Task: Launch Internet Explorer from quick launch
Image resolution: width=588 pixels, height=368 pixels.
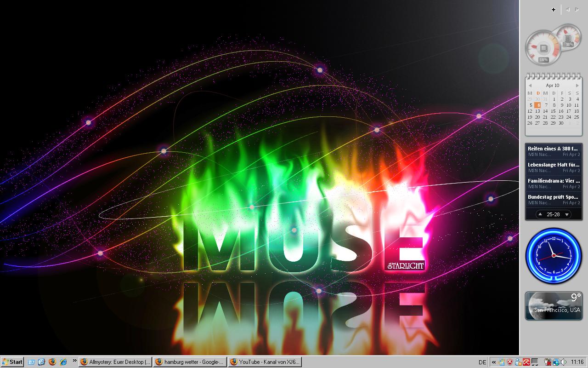Action: point(63,362)
